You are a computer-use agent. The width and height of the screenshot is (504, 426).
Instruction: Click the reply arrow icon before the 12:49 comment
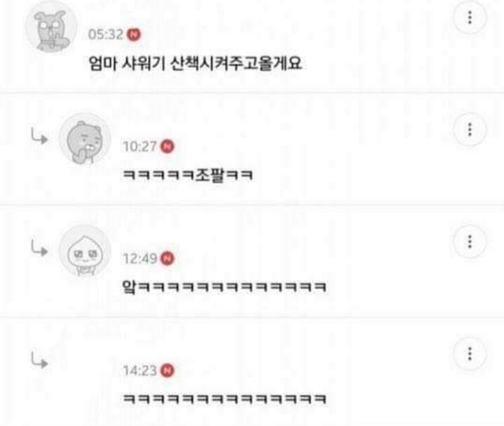(x=39, y=248)
